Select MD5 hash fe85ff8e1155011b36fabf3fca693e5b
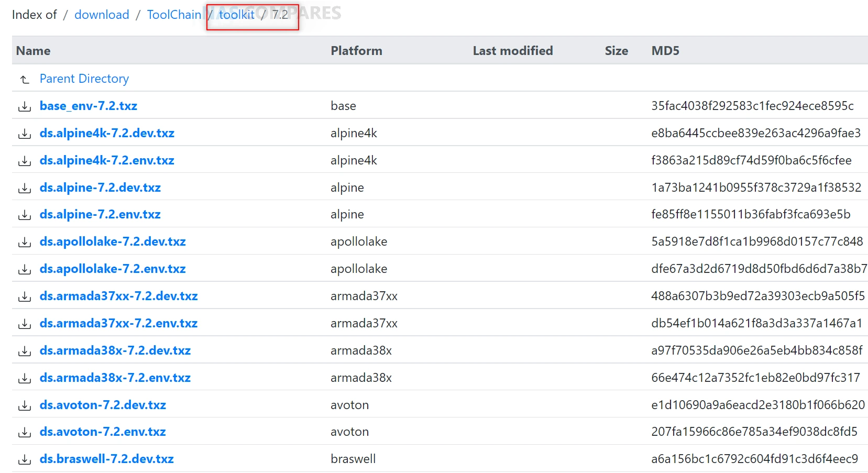This screenshot has height=473, width=868. point(751,214)
